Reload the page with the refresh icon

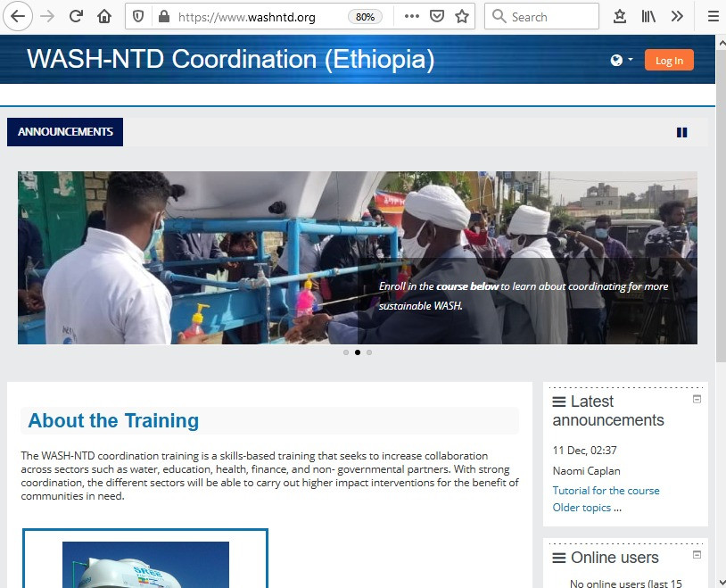coord(76,17)
